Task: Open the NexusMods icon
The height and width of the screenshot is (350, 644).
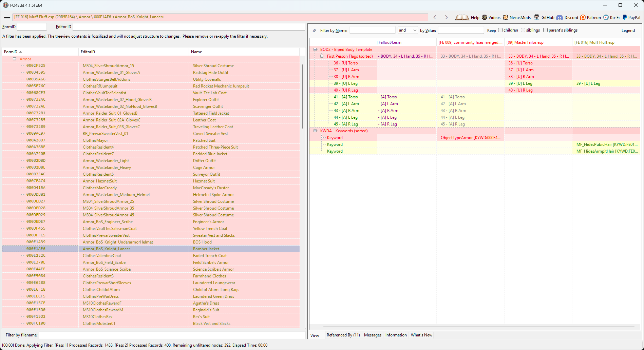Action: pyautogui.click(x=506, y=17)
